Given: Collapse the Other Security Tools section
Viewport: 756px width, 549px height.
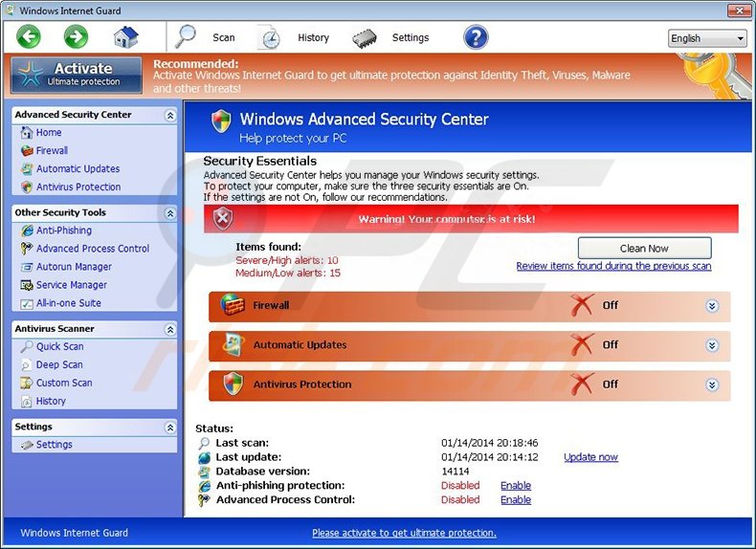Looking at the screenshot, I should 169,213.
